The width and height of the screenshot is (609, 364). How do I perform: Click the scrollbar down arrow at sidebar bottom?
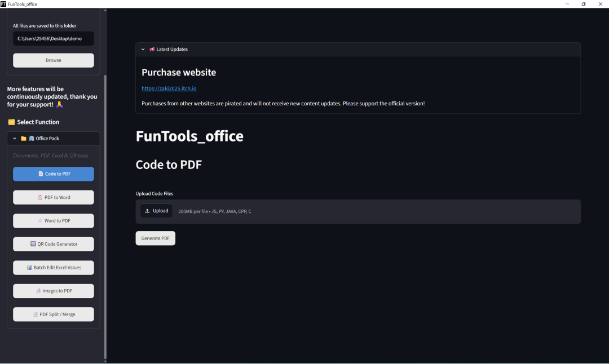(105, 361)
